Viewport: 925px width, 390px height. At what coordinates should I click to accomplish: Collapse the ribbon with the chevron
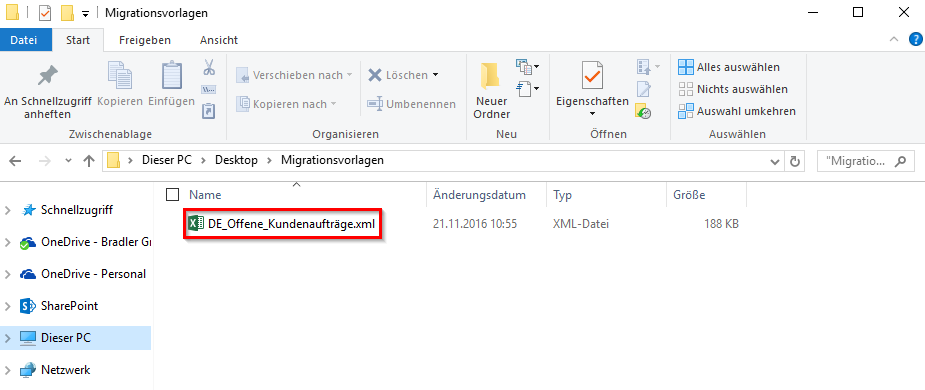point(894,40)
